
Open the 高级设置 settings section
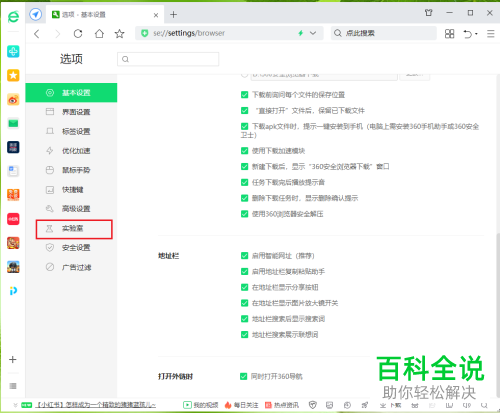[x=71, y=209]
